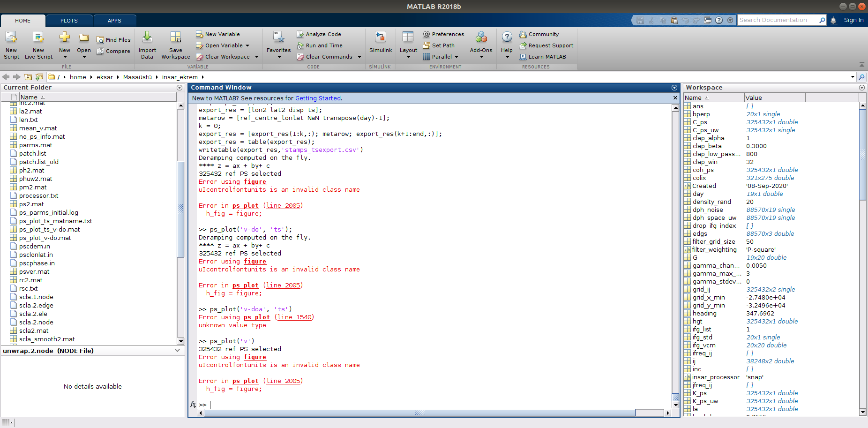868x428 pixels.
Task: Select the ps_parms_initial.log file
Action: tap(49, 213)
